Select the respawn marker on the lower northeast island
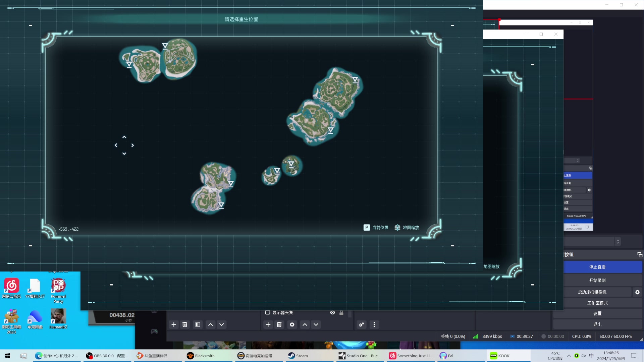 point(331,130)
